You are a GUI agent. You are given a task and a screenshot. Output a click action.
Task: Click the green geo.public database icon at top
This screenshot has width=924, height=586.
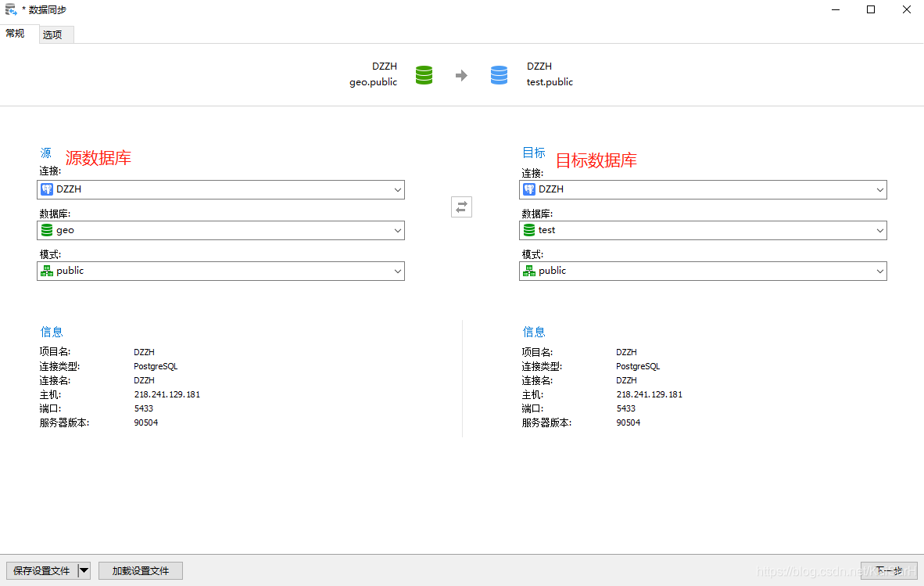pyautogui.click(x=424, y=74)
